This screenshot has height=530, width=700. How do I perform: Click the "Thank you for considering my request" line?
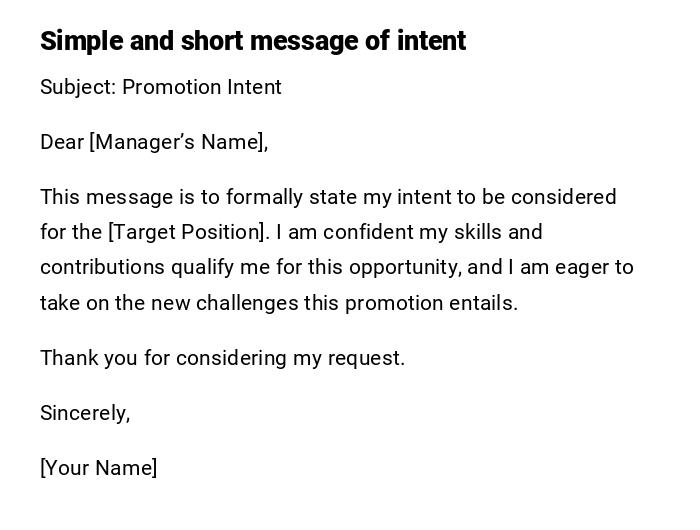point(222,358)
